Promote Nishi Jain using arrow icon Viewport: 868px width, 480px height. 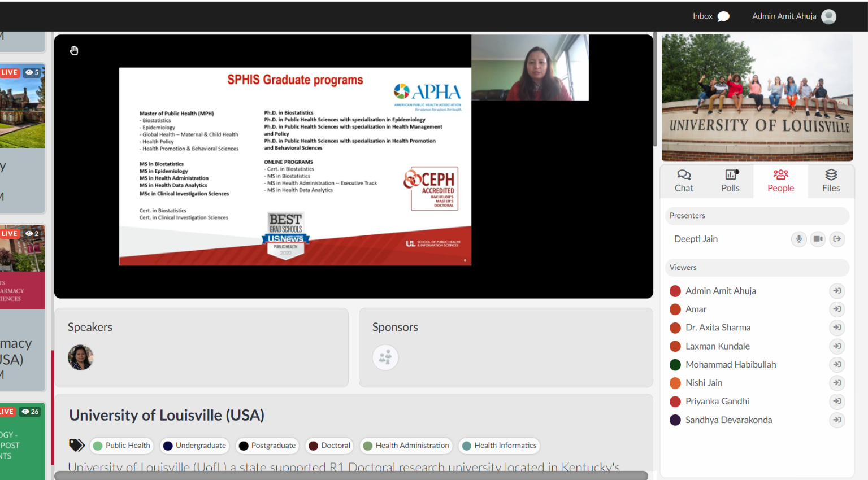click(x=837, y=383)
